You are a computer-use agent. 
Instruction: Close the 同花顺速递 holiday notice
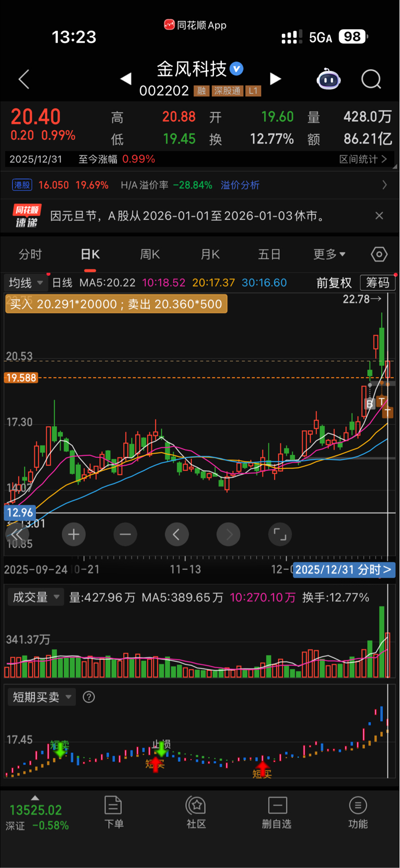click(379, 215)
